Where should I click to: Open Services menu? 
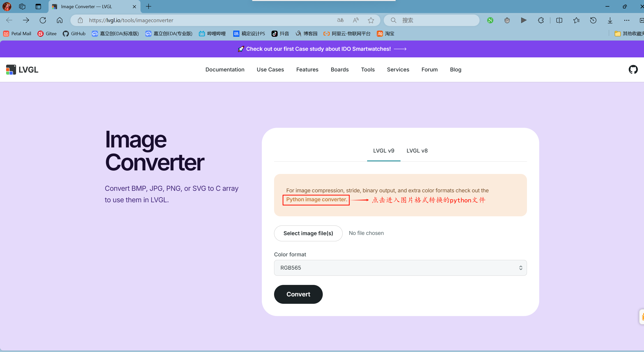[x=398, y=70]
